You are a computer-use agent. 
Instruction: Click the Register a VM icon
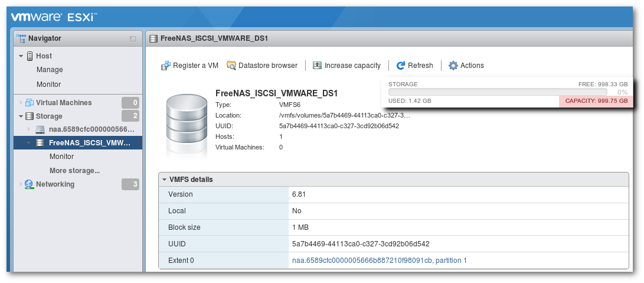166,66
